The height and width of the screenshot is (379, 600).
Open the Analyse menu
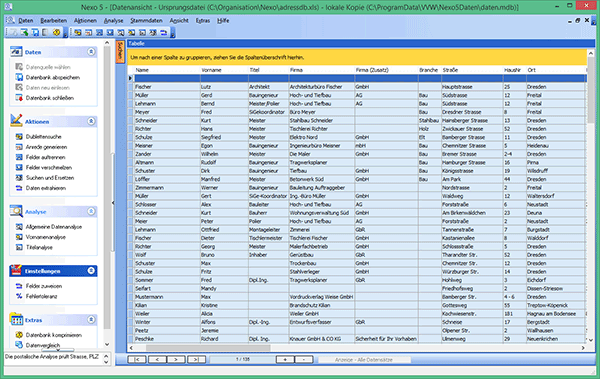pyautogui.click(x=114, y=21)
